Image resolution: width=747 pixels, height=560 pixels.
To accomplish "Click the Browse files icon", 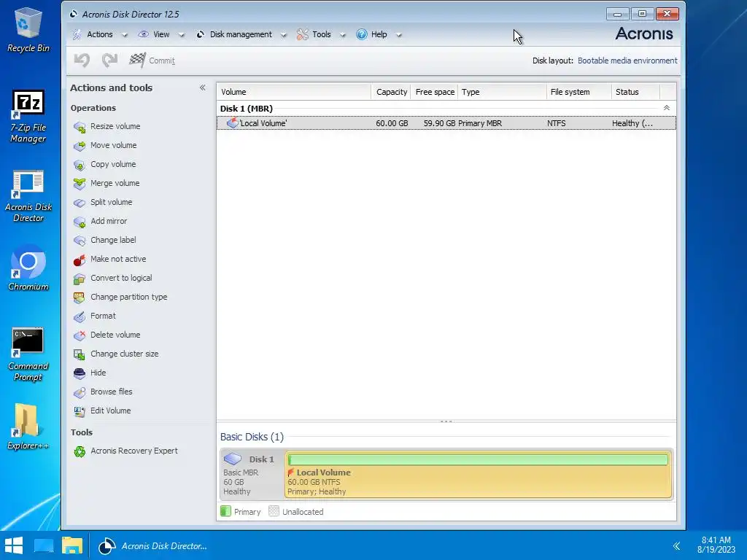I will (x=79, y=392).
